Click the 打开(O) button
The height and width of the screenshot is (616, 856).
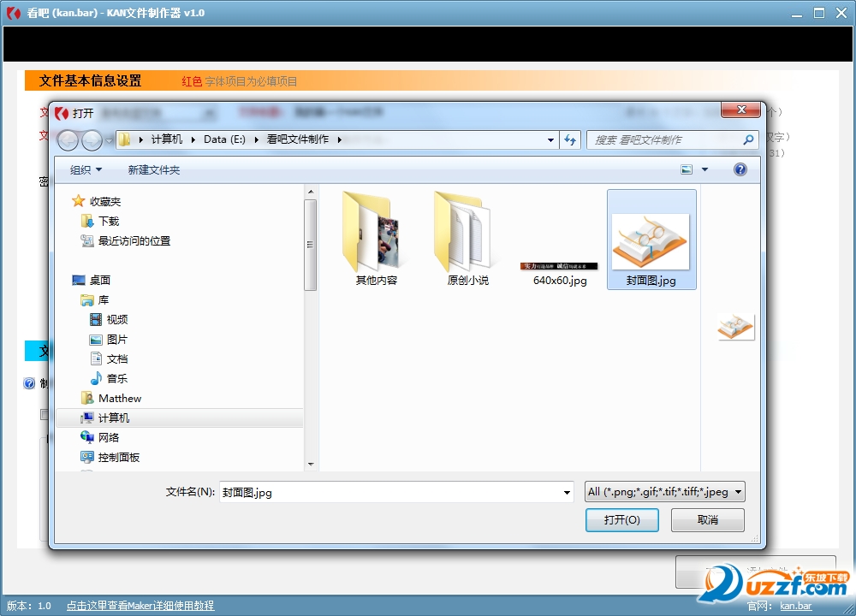pos(621,520)
